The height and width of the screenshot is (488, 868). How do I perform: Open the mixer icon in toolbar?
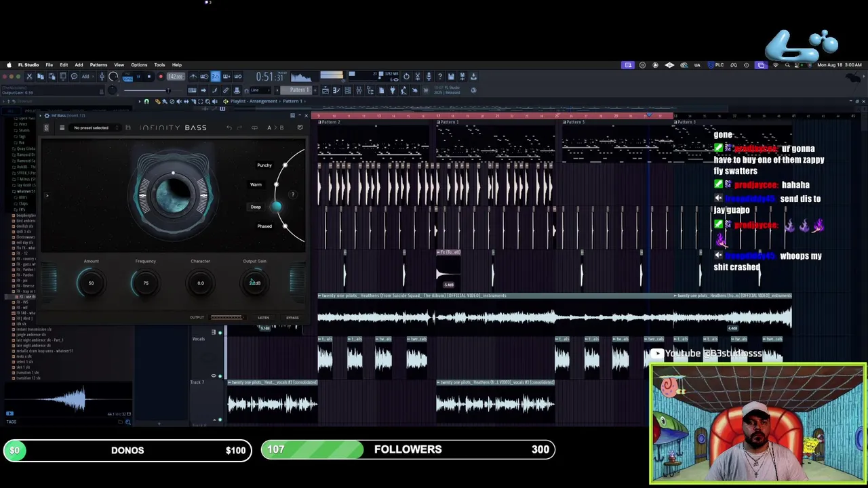coord(359,90)
